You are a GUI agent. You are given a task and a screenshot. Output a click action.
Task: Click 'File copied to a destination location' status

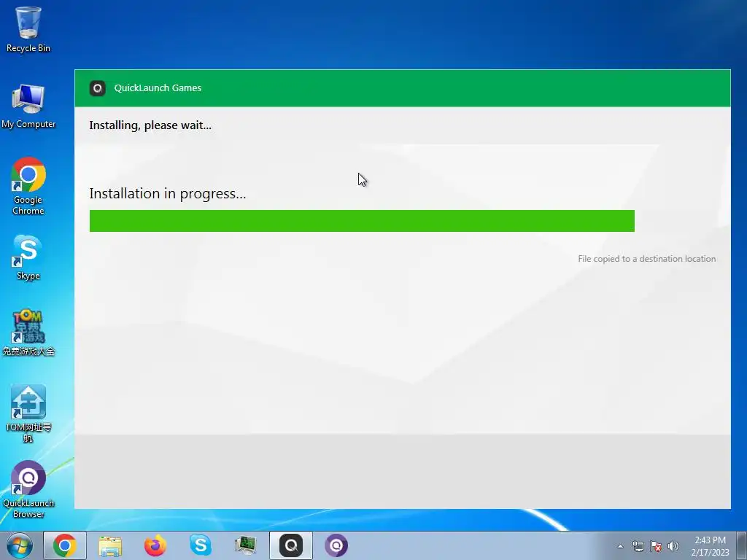[x=647, y=259]
